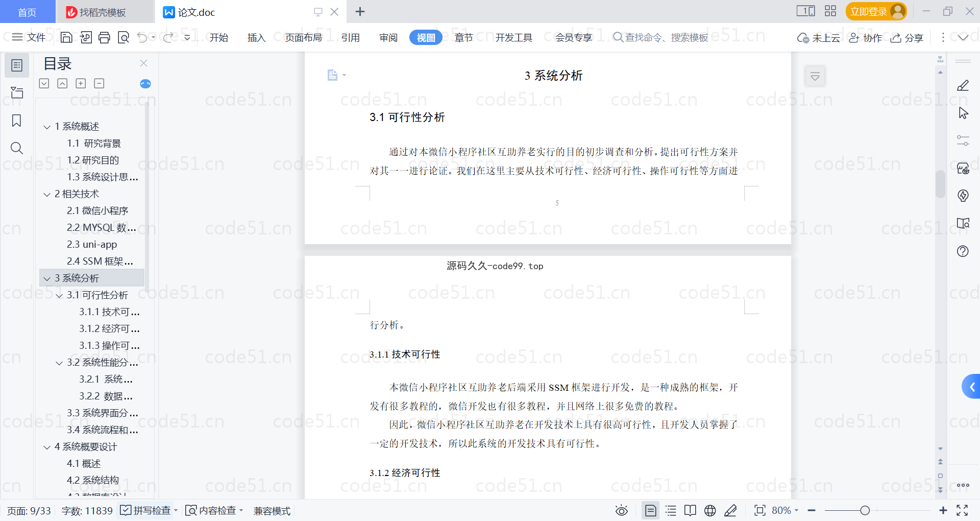
Task: Collapse the '1 系统概述' tree node
Action: pos(47,127)
